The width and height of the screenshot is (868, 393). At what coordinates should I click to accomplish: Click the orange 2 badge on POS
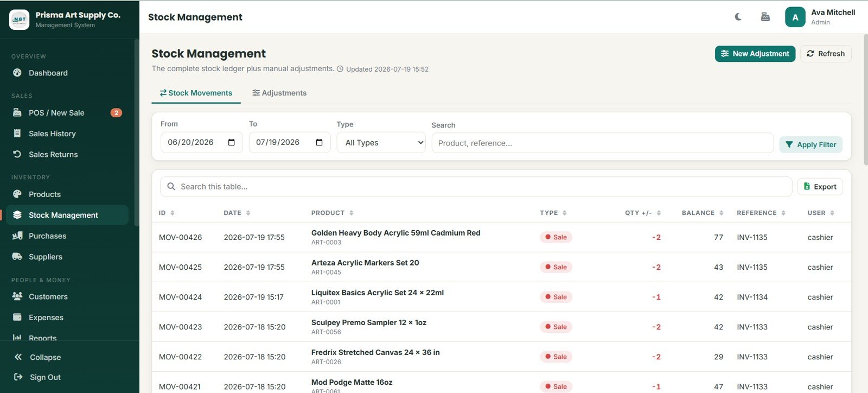116,113
